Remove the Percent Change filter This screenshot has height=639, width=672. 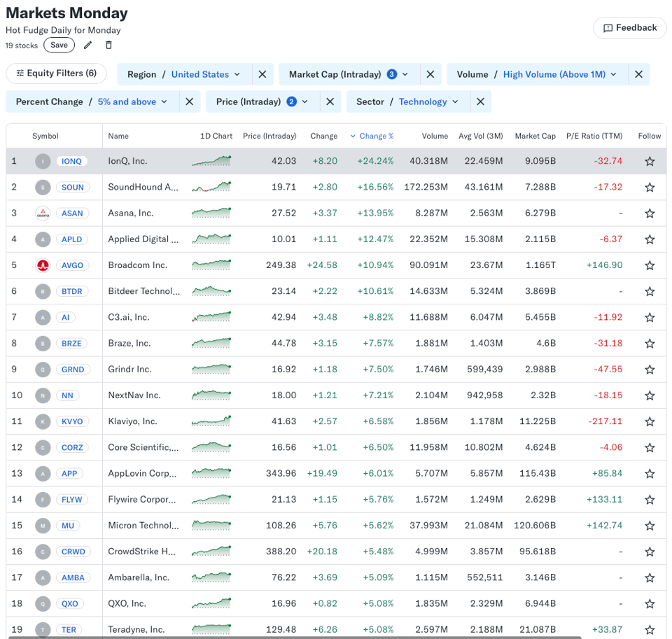(x=189, y=101)
